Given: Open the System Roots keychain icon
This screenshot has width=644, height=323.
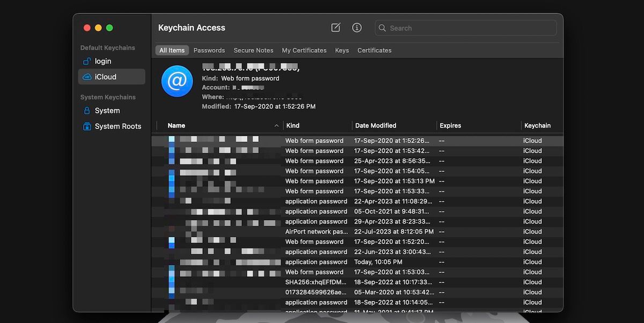Looking at the screenshot, I should tap(87, 126).
